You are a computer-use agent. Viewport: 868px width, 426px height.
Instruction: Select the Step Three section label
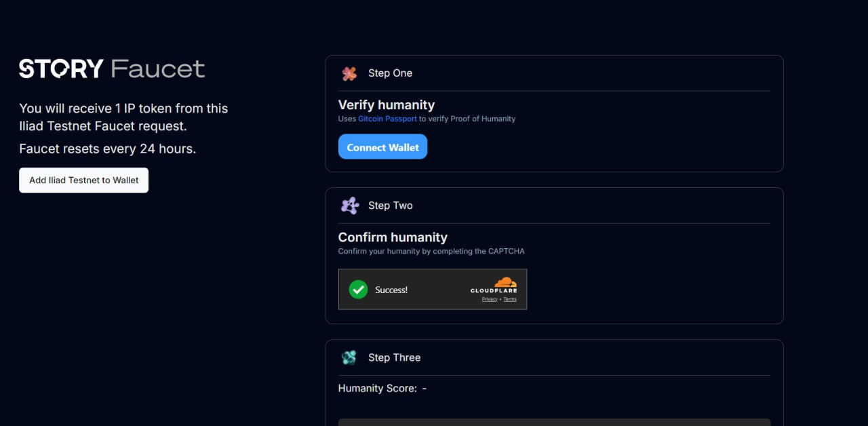pyautogui.click(x=394, y=357)
